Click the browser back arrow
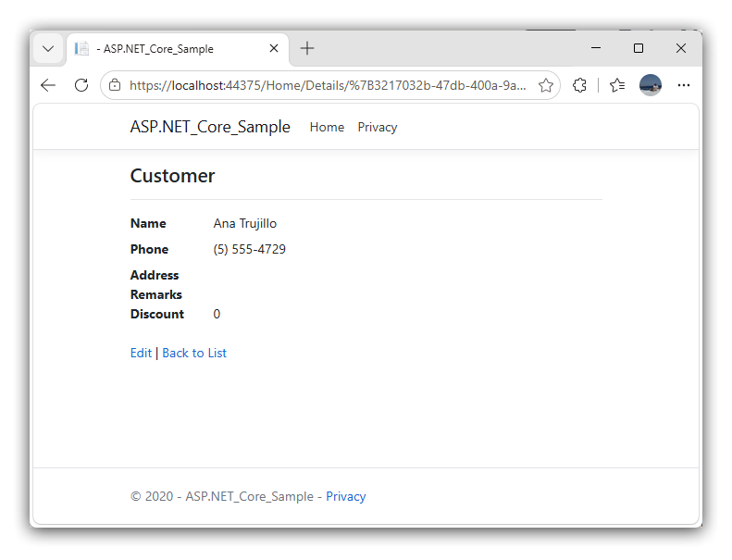 [48, 85]
